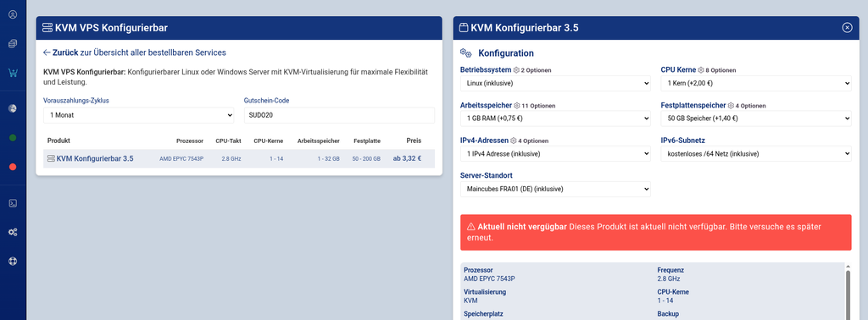The image size is (868, 320).
Task: Open the user account sidebar icon
Action: (13, 14)
